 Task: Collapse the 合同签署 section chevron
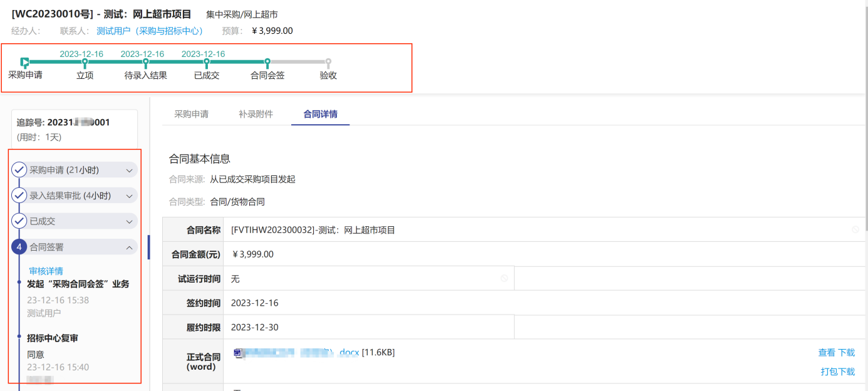click(129, 247)
